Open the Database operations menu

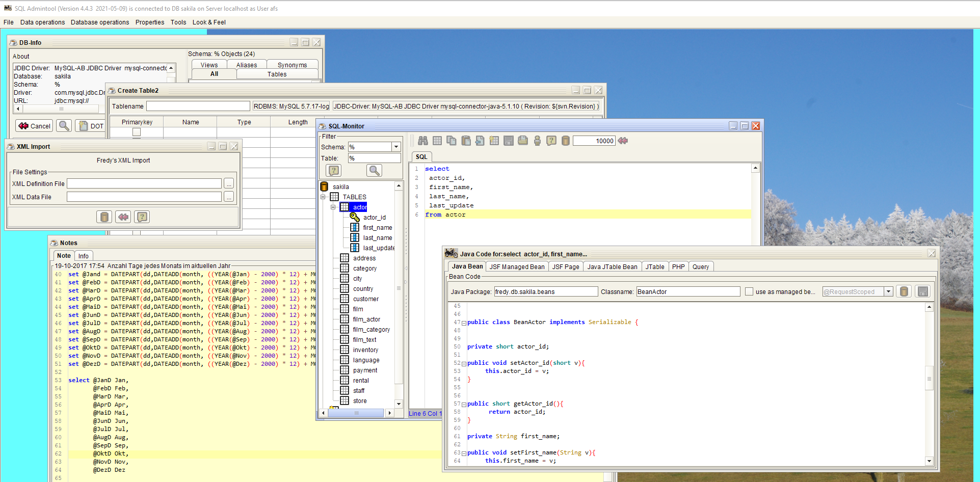click(100, 22)
